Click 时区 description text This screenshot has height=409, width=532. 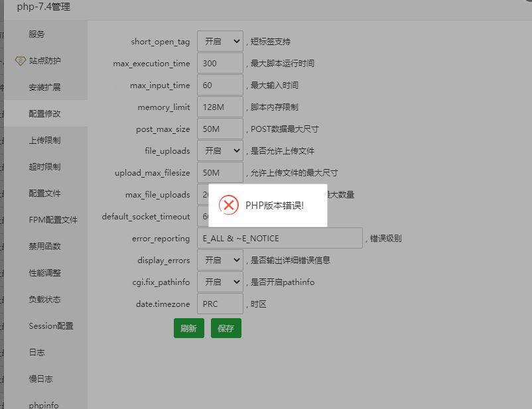point(258,304)
